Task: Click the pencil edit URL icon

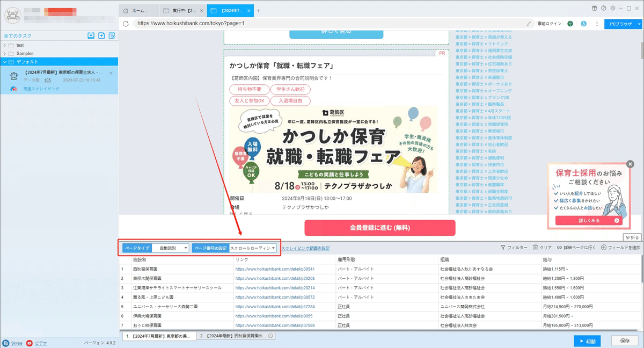Action: point(529,24)
